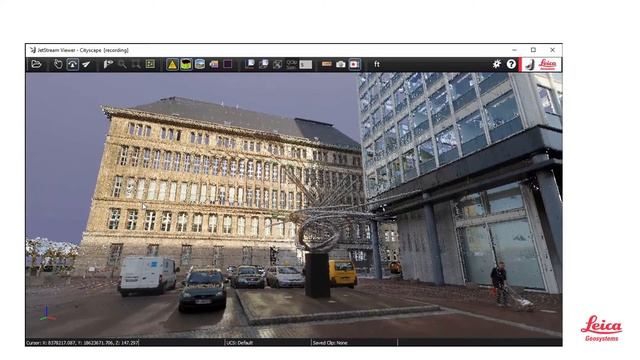Click the cursor coordinates readout in status bar

click(x=82, y=343)
